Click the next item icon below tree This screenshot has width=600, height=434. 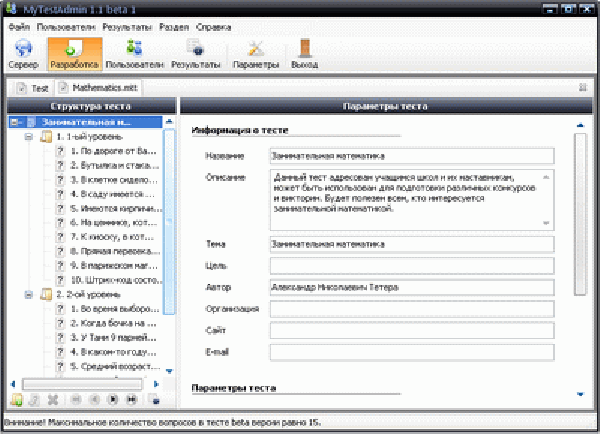coord(113,400)
